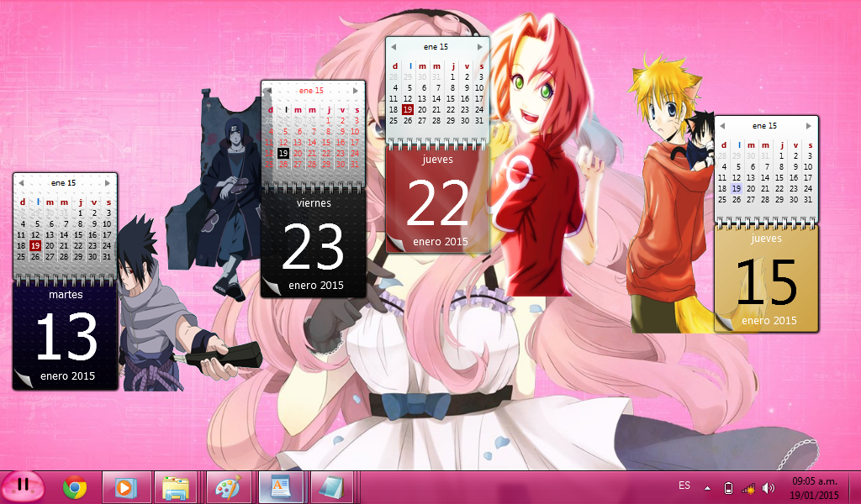Viewport: 861px width, 504px height.
Task: Click the ES language indicator
Action: click(x=684, y=486)
